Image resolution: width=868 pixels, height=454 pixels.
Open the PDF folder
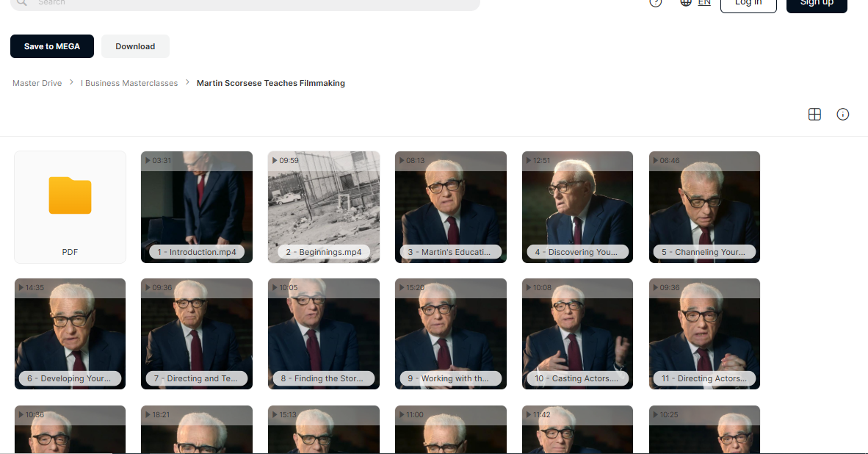coord(70,207)
